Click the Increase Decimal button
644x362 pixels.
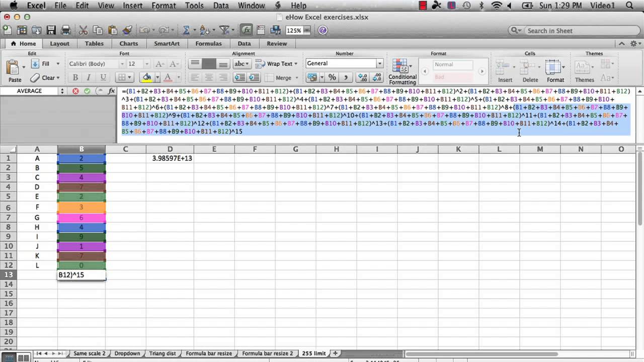[x=362, y=77]
